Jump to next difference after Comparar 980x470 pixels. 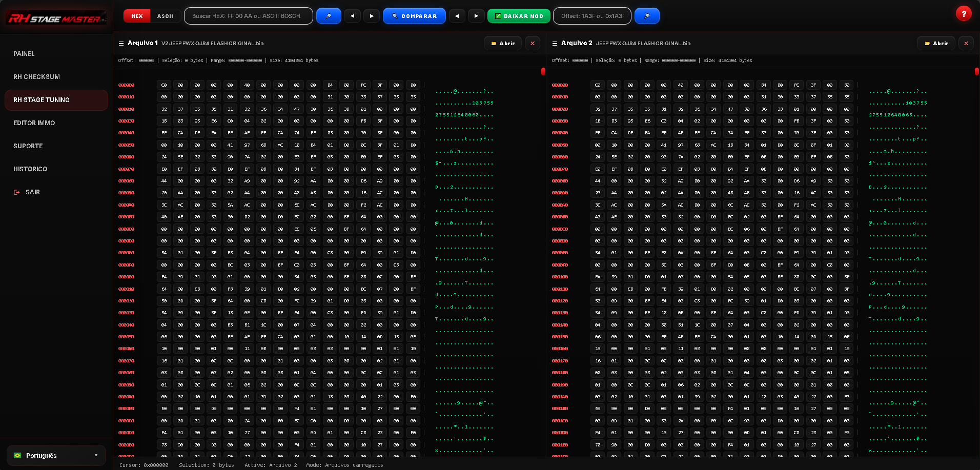tap(476, 16)
